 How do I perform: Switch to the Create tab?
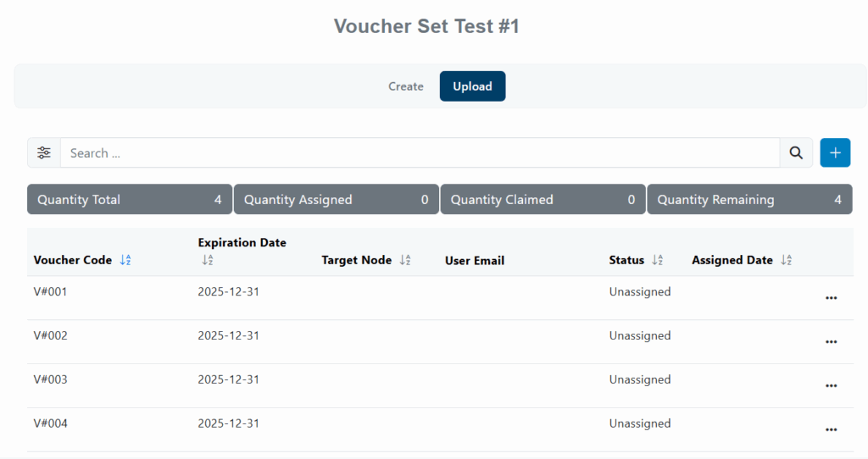click(406, 86)
